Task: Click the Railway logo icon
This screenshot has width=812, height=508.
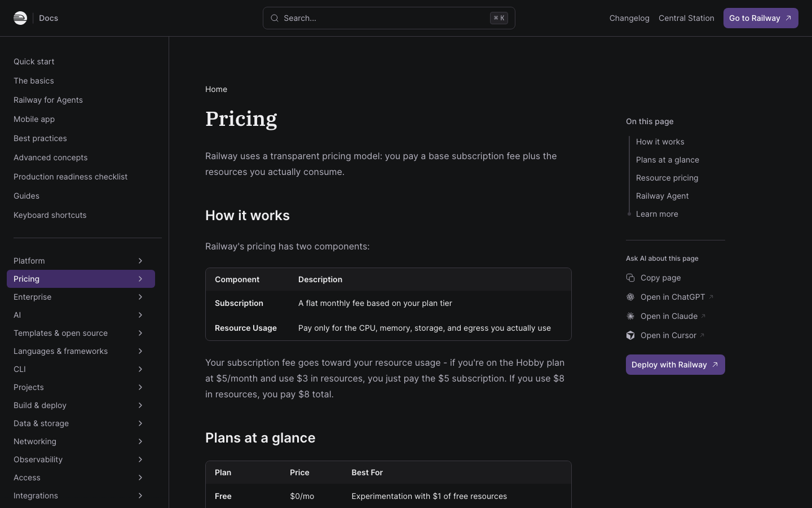Action: [20, 18]
